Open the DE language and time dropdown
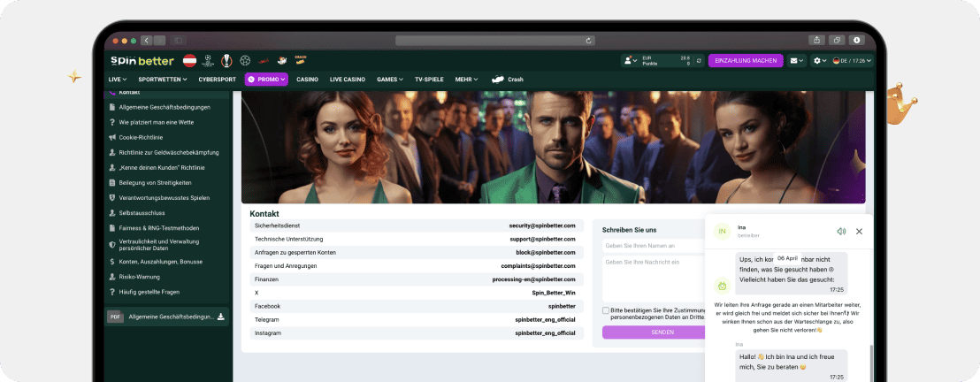Screen dimensions: 980x382 coord(852,61)
